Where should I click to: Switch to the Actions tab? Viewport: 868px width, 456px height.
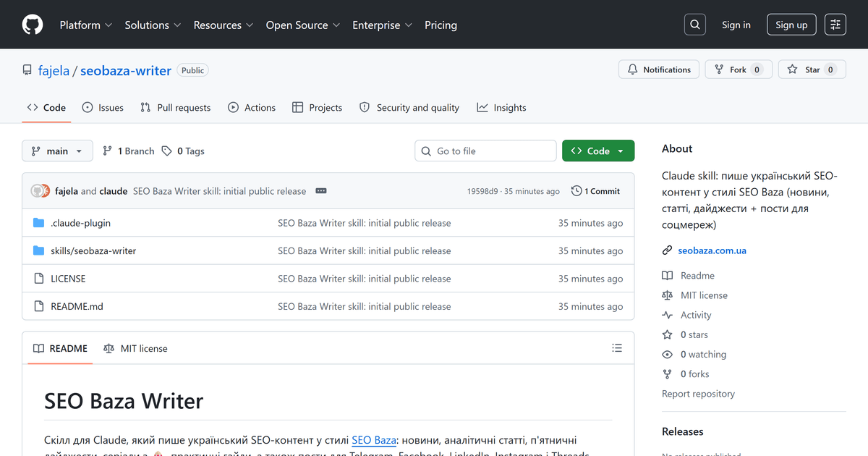252,107
